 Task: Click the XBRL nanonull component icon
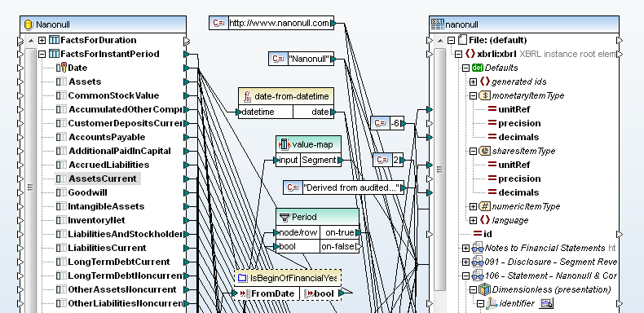coord(438,24)
